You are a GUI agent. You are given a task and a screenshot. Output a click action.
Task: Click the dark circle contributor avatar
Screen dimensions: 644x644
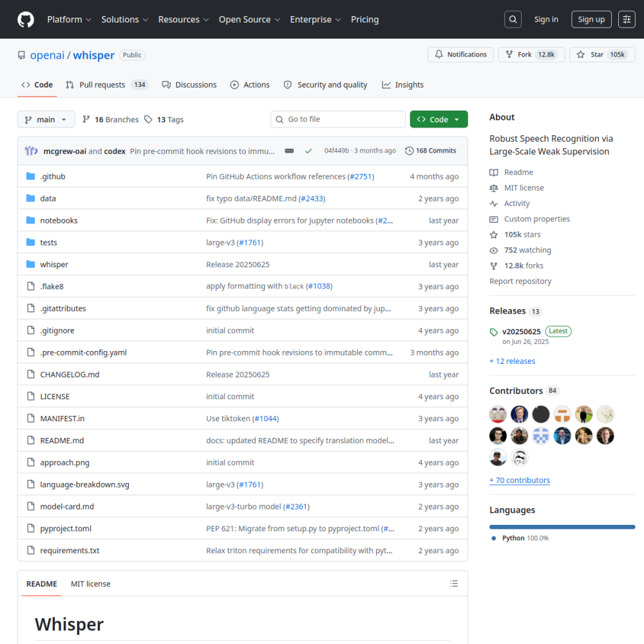(x=540, y=414)
